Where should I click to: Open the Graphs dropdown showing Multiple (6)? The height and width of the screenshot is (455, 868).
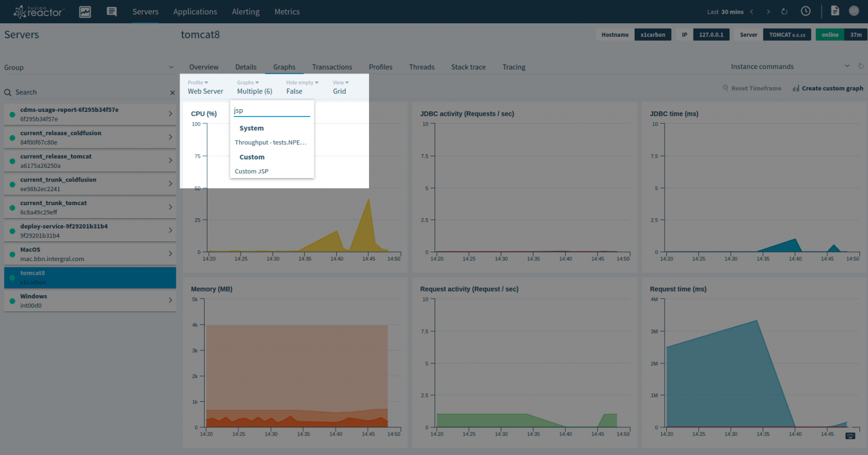point(254,86)
